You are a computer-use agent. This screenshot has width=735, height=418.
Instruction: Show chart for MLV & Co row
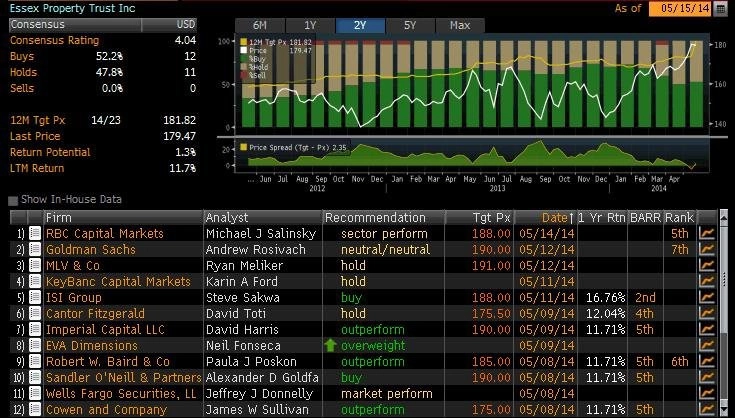[706, 265]
